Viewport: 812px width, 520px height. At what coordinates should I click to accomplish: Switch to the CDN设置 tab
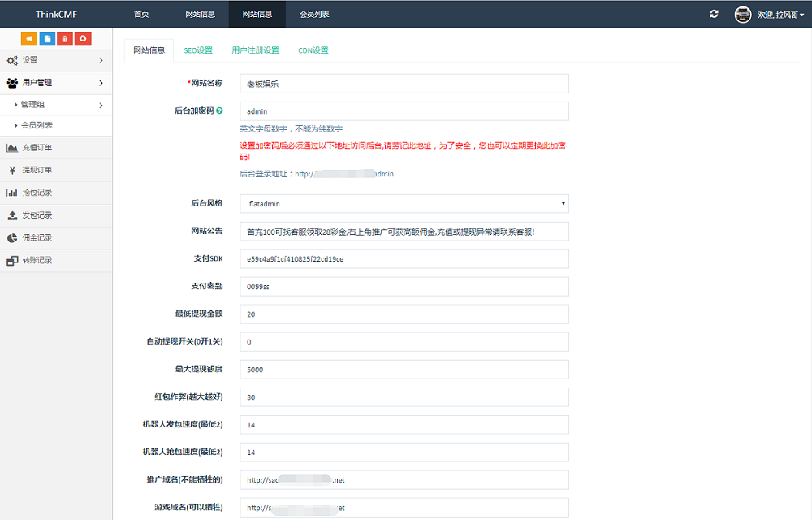click(x=313, y=50)
